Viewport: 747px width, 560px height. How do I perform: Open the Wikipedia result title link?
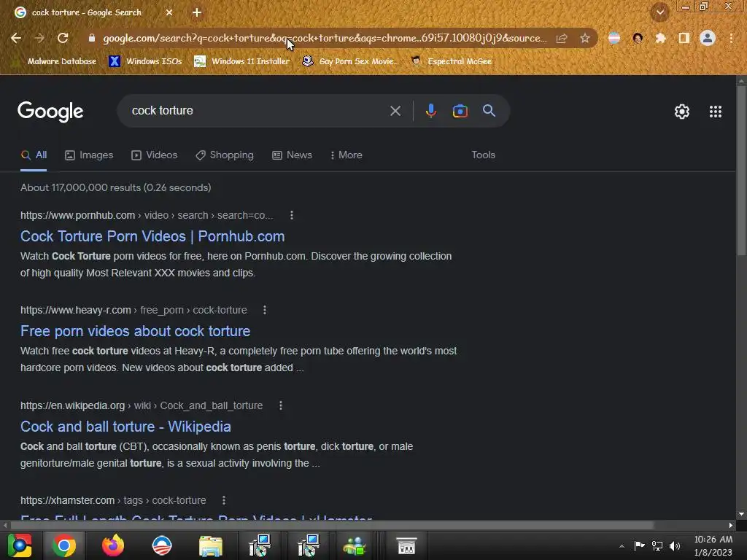click(x=125, y=427)
